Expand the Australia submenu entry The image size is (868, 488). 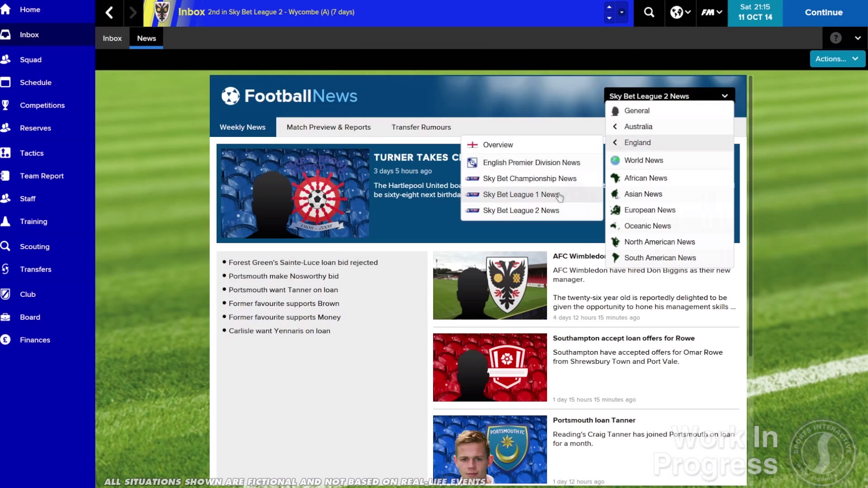(638, 127)
